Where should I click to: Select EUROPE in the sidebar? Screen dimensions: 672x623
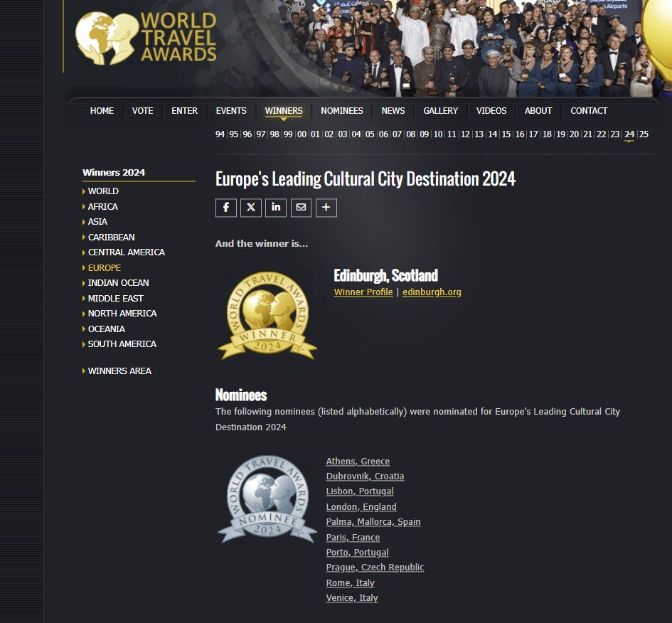click(x=105, y=268)
